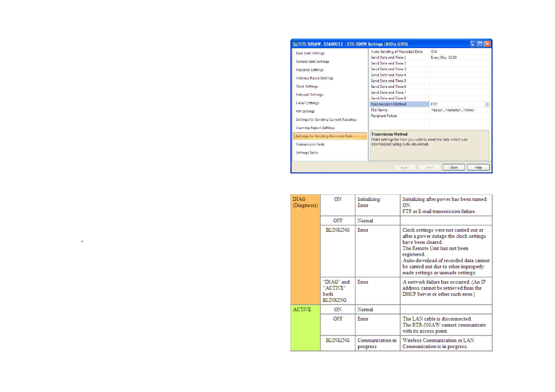Click the Every Day 02:00 schedule value

tap(460, 58)
